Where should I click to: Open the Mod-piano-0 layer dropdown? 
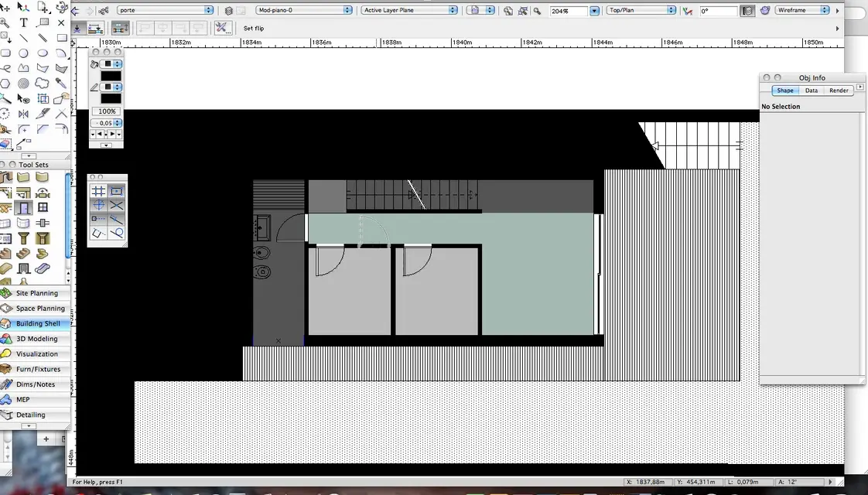pyautogui.click(x=304, y=11)
